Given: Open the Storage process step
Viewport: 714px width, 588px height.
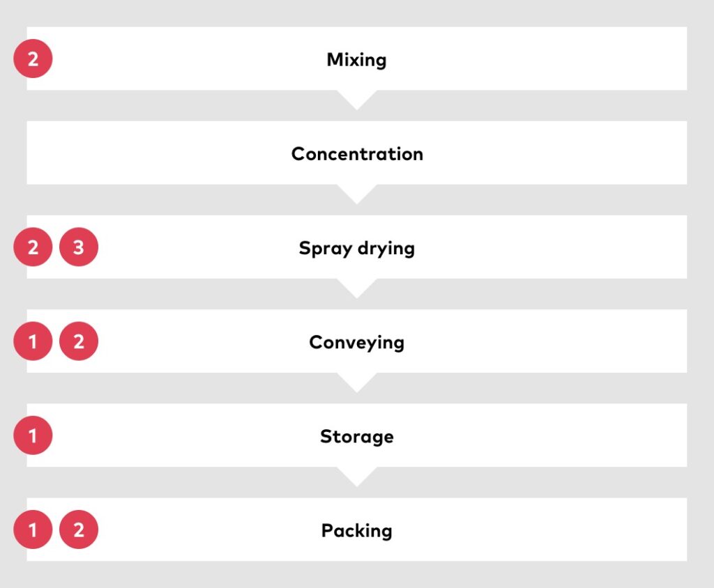Looking at the screenshot, I should tap(356, 435).
